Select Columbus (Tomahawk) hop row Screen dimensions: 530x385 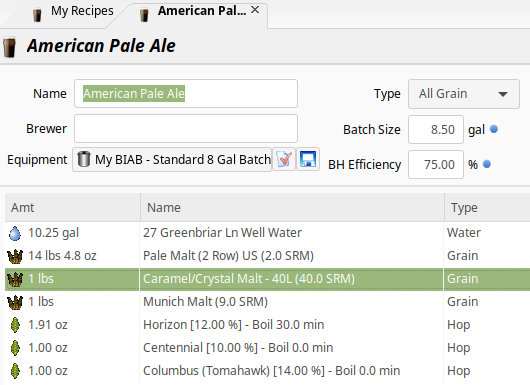pos(267,371)
